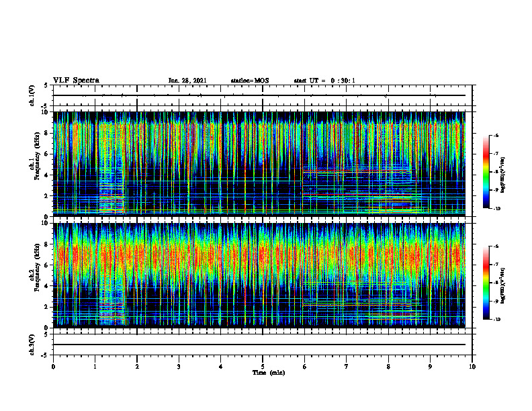Click the '-9' label on ch.2 colorbar
This screenshot has height=411, width=532.
[496, 301]
